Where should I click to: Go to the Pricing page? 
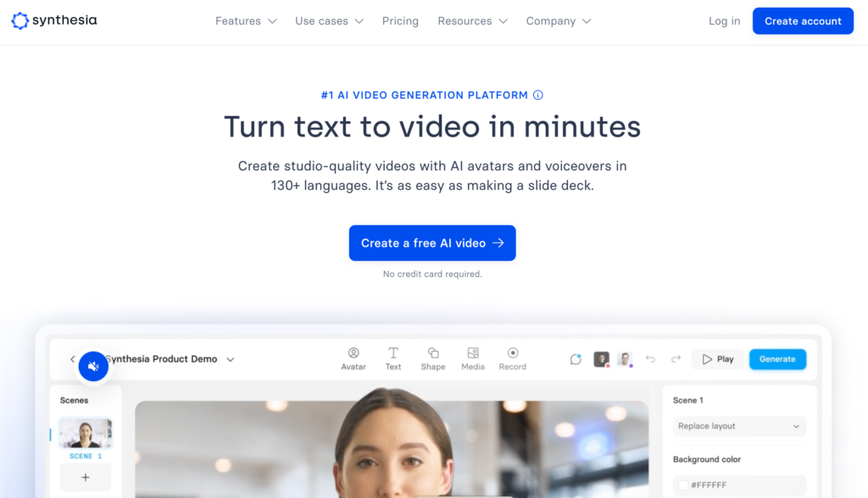pos(400,21)
